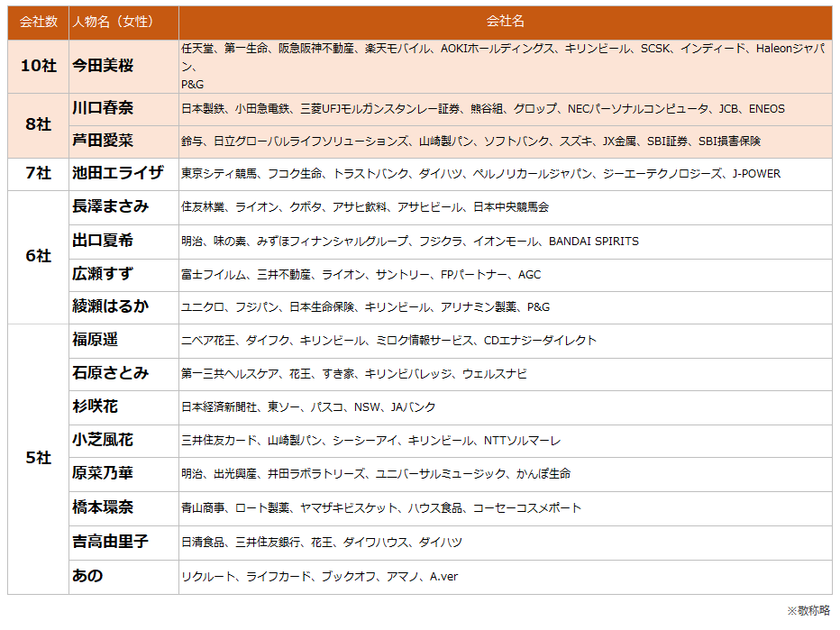Select the 10社 count cell
Screen dimensions: 840x630
(x=38, y=66)
